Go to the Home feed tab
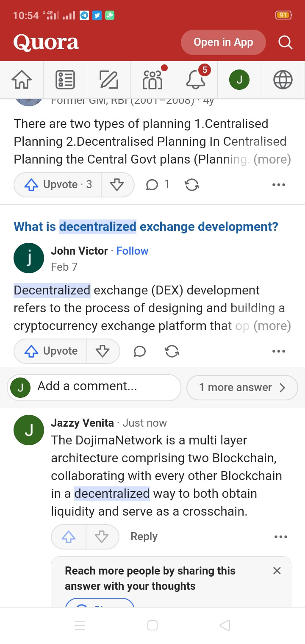 [x=22, y=79]
